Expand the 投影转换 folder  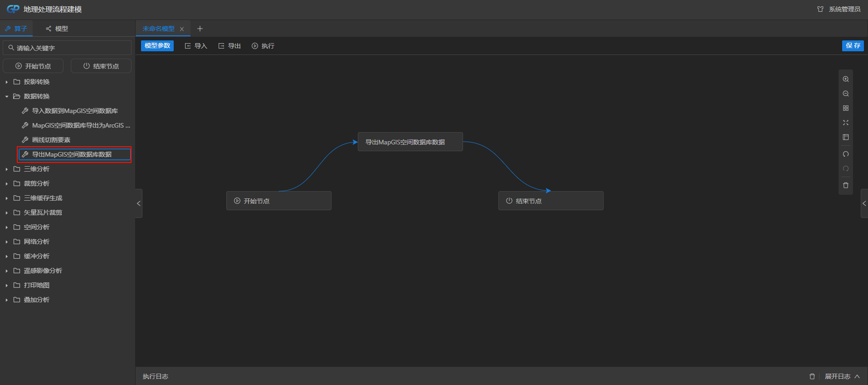[7, 82]
